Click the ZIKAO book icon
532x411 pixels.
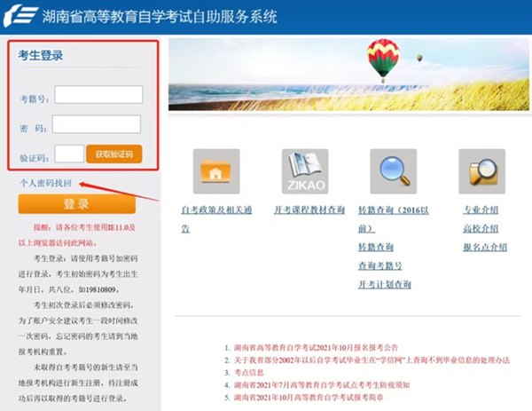click(304, 171)
